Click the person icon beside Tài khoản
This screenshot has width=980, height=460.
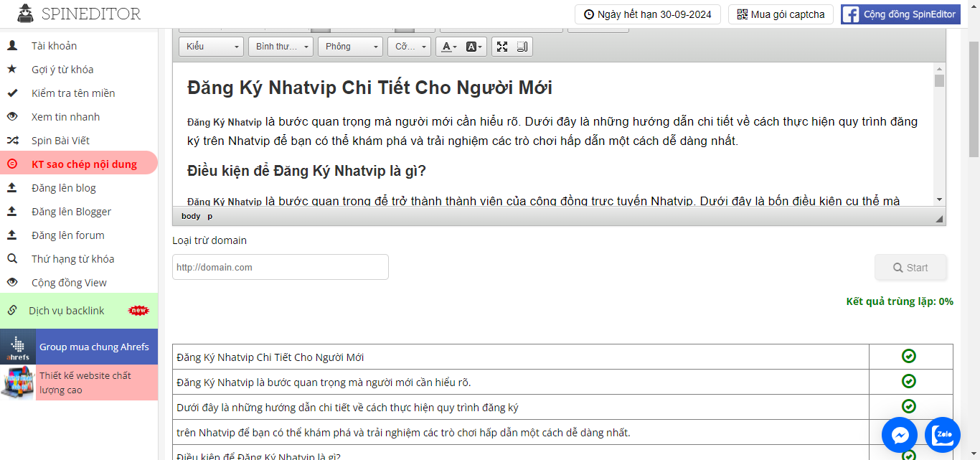[x=12, y=46]
